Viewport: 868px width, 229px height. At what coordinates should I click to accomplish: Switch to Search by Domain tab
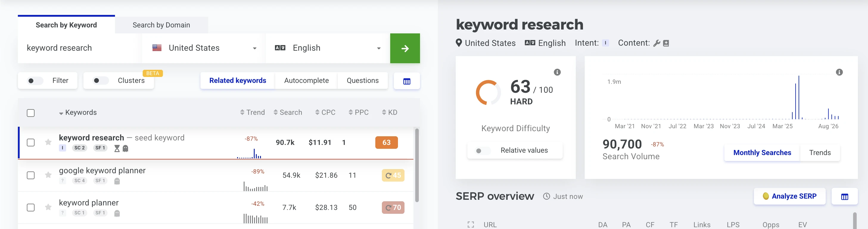pyautogui.click(x=161, y=25)
